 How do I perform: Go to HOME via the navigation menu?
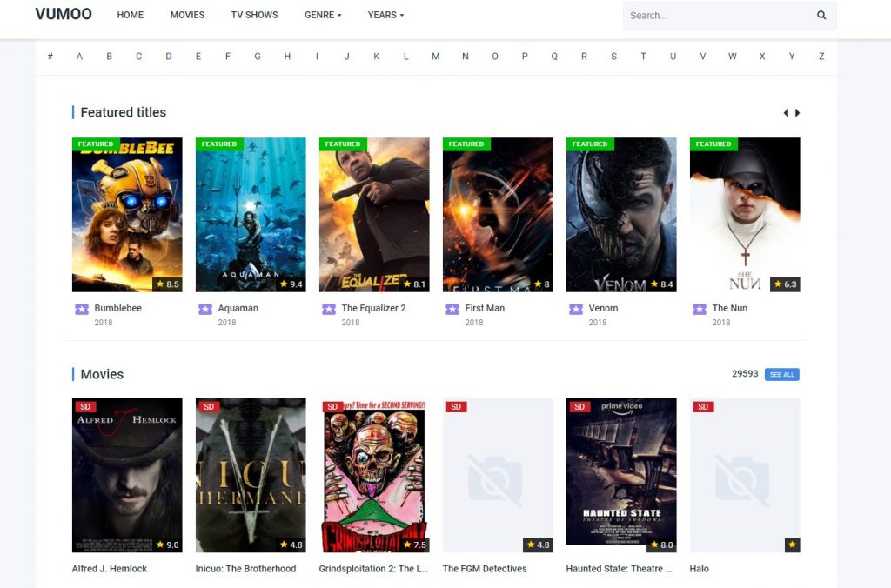point(130,15)
